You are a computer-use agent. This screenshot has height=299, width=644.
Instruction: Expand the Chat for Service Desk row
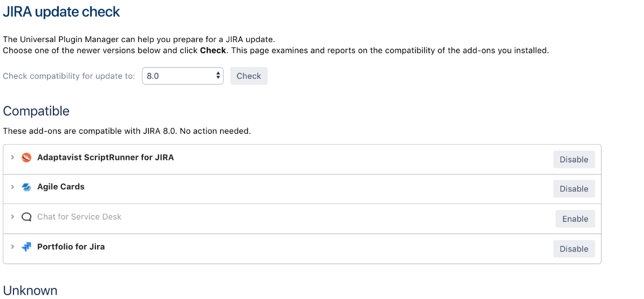[12, 217]
